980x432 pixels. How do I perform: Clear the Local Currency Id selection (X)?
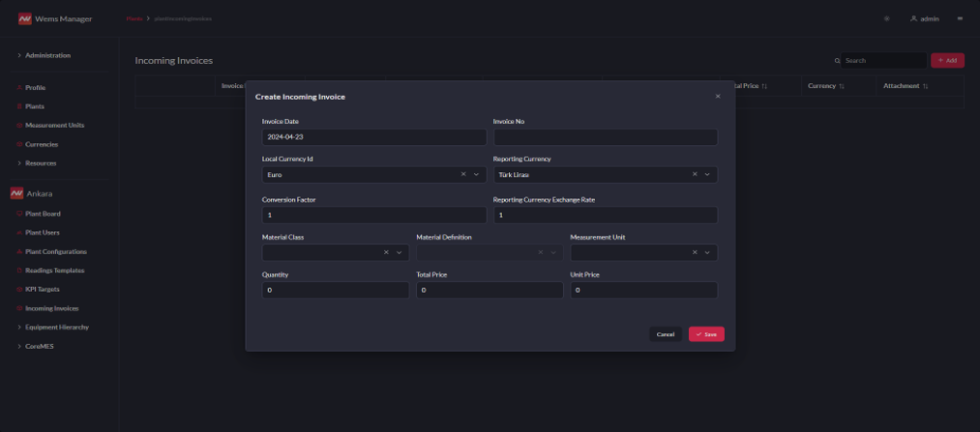pos(463,175)
